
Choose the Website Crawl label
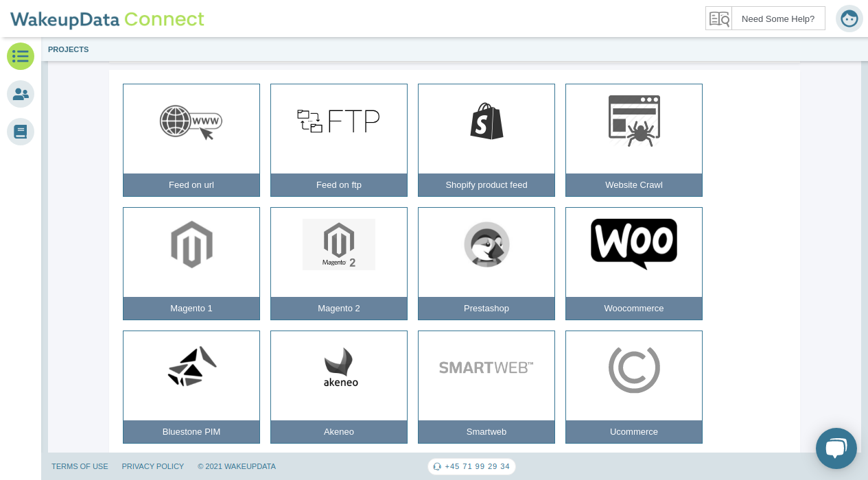coord(634,185)
